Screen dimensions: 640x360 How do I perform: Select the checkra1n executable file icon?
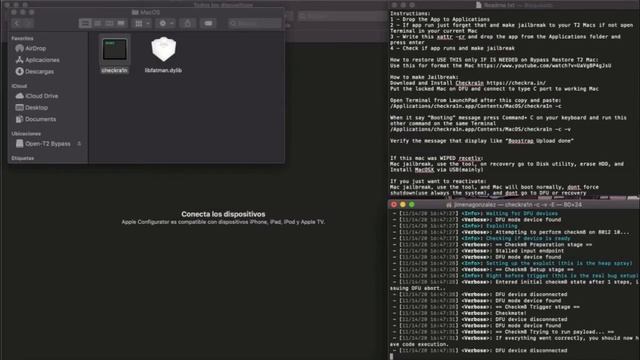(x=115, y=50)
